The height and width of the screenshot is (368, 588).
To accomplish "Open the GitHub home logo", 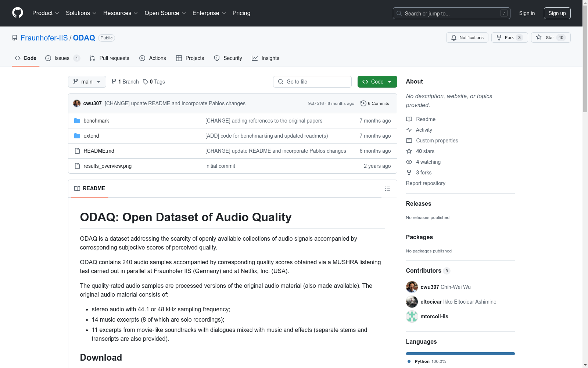I will [x=18, y=13].
